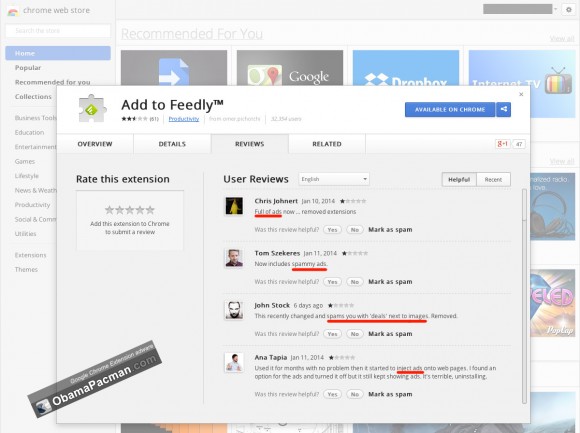580x433 pixels.
Task: Open the settings gear icon
Action: tap(569, 10)
